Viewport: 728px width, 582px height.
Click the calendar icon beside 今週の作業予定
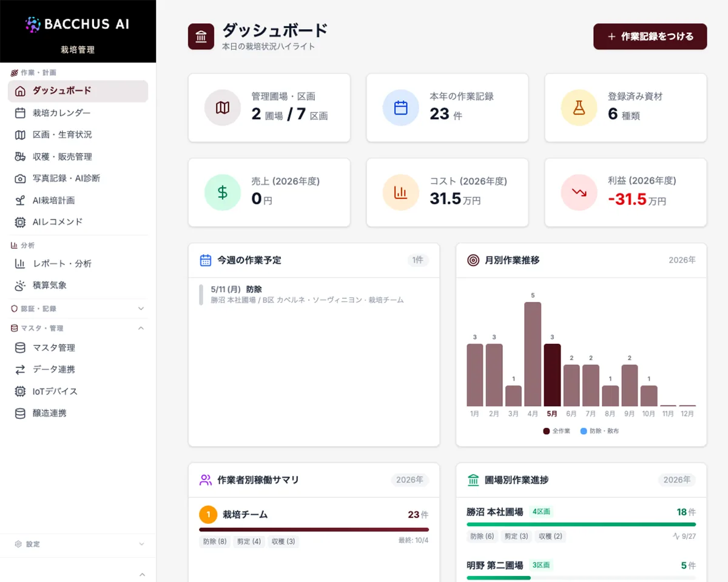click(x=206, y=260)
